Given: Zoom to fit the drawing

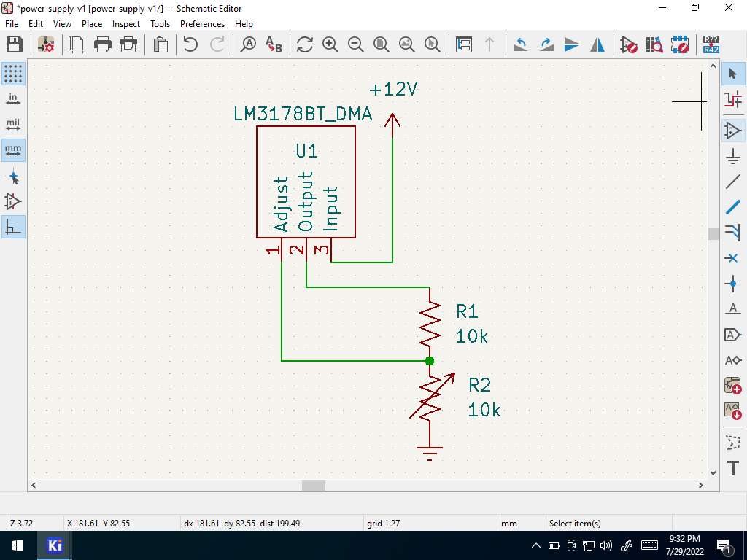Looking at the screenshot, I should 381,44.
